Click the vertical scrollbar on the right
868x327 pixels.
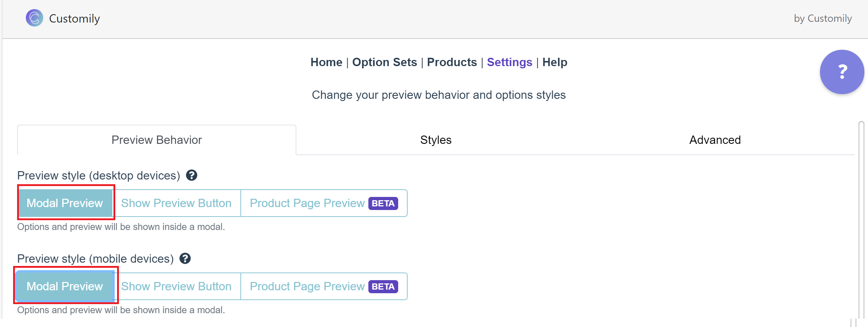coord(861,218)
